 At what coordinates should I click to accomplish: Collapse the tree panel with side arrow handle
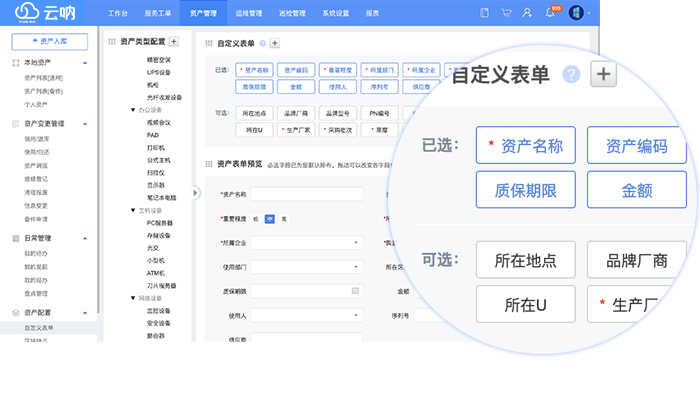tap(195, 193)
